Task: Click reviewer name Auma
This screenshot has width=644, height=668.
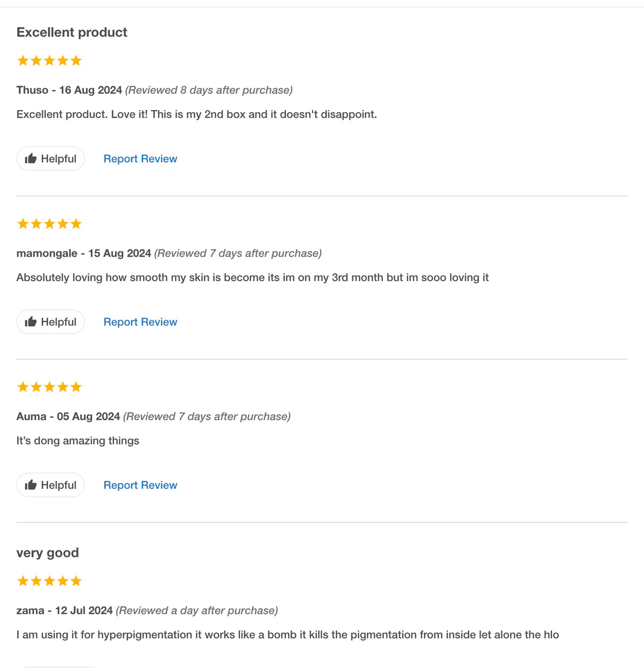Action: point(31,416)
